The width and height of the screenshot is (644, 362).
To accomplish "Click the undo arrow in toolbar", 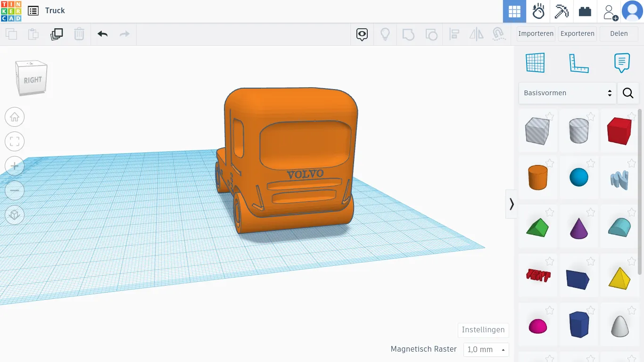I will coord(102,34).
